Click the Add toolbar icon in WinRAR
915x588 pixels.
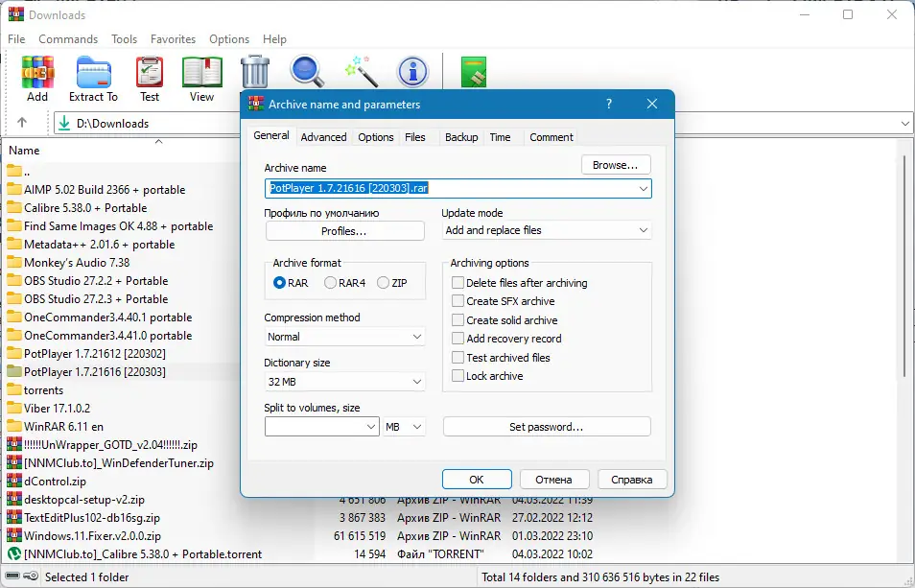(x=37, y=72)
